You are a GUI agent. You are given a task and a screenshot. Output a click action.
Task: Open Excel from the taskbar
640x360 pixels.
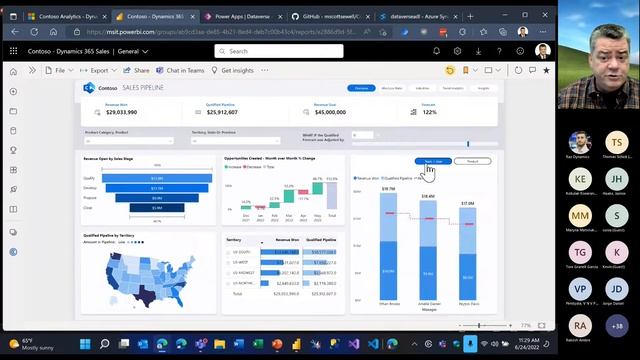coord(258,344)
